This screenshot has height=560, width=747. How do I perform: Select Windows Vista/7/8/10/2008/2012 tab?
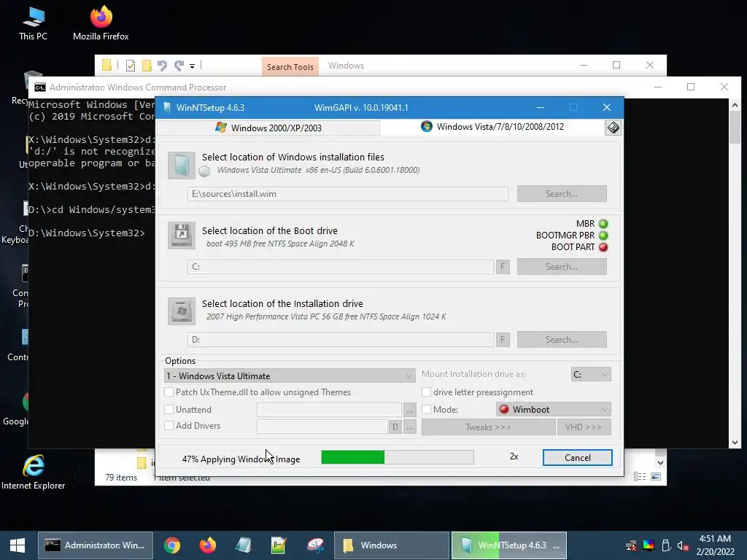point(492,127)
